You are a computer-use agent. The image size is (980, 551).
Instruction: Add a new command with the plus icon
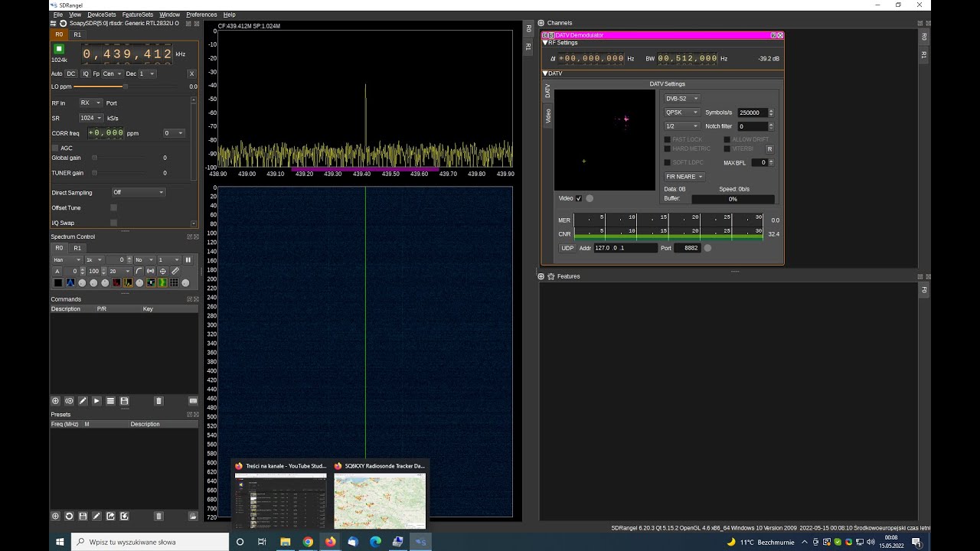55,401
